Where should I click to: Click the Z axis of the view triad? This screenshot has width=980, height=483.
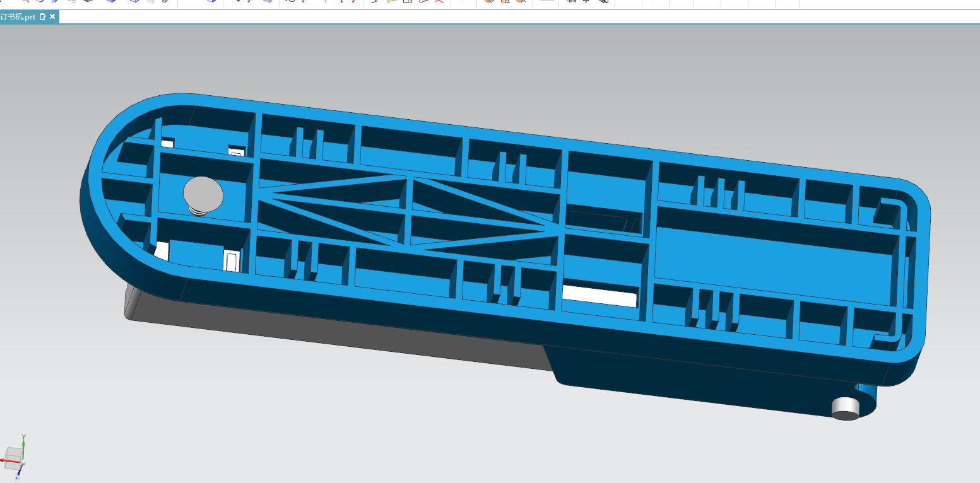pos(18,472)
